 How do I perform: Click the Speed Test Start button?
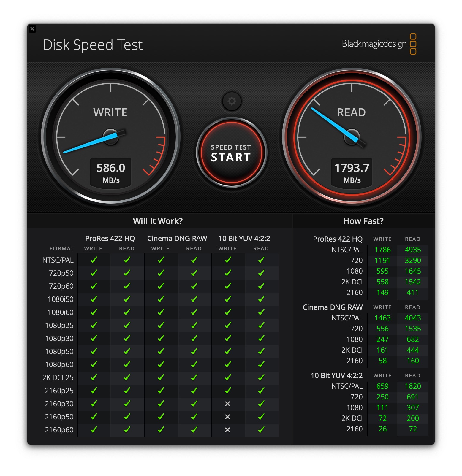point(231,153)
